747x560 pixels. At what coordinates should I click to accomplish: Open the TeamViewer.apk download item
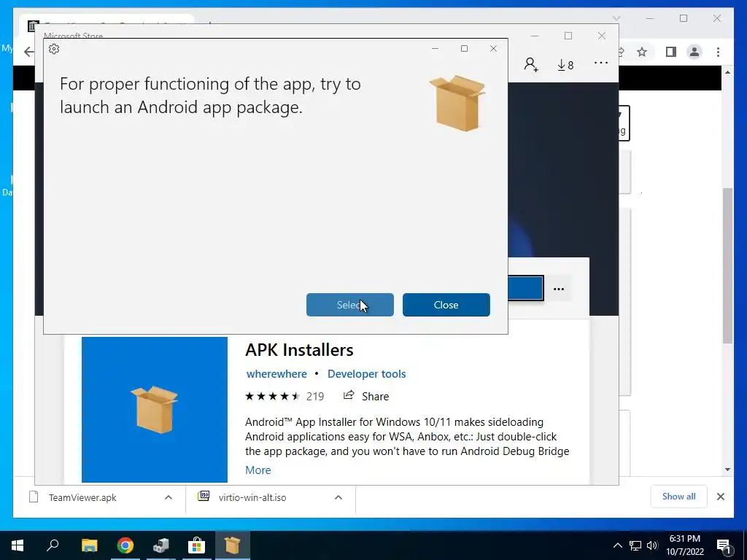pyautogui.click(x=82, y=497)
